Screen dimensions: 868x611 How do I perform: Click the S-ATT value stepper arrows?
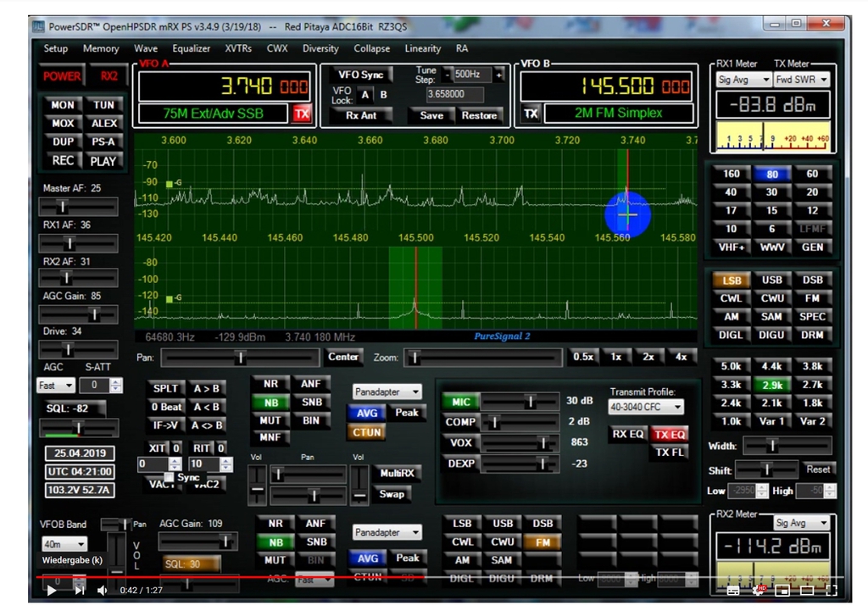[x=115, y=386]
